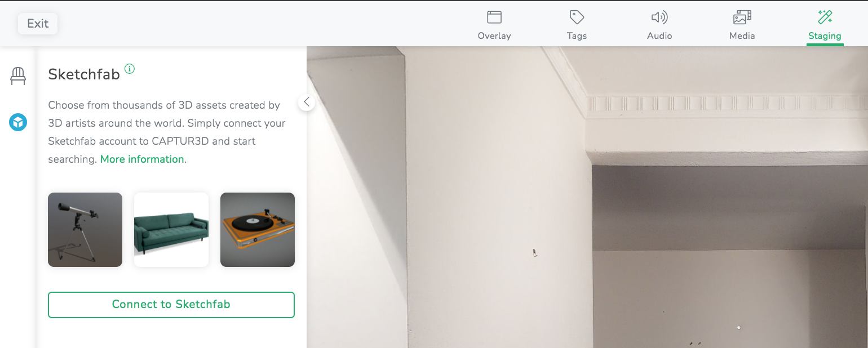The height and width of the screenshot is (348, 868).
Task: Select the telescope 3D model thumbnail
Action: pos(85,230)
